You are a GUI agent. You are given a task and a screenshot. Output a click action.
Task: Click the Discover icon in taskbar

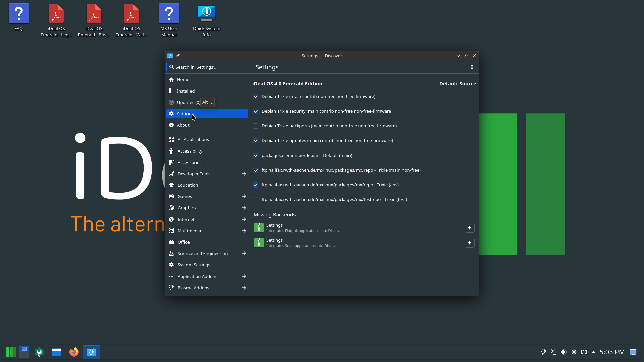pyautogui.click(x=92, y=352)
